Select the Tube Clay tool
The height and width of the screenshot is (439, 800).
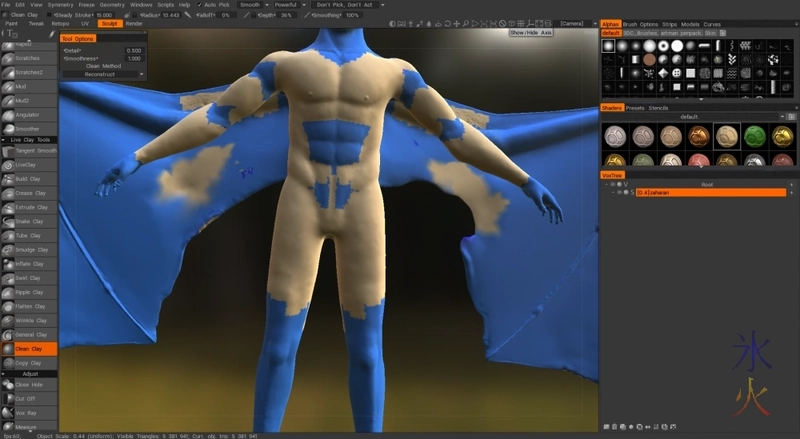click(x=29, y=236)
